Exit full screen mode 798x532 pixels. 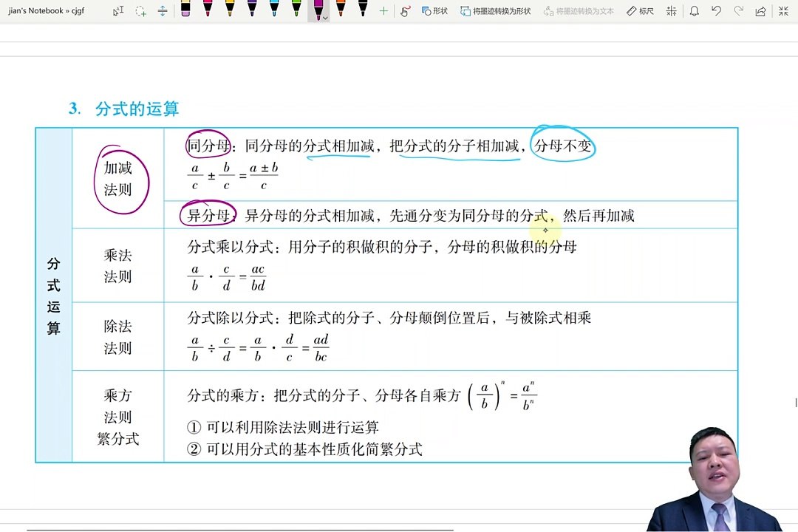click(x=783, y=10)
